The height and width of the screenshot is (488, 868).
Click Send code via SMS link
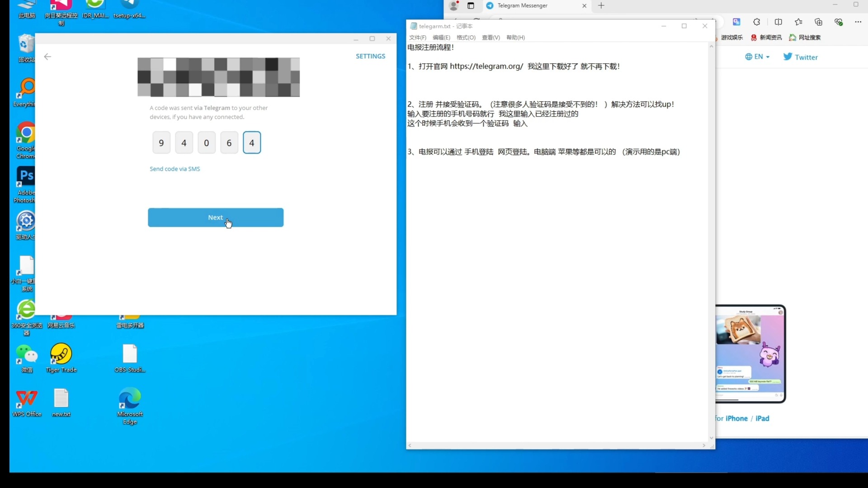[x=175, y=169]
